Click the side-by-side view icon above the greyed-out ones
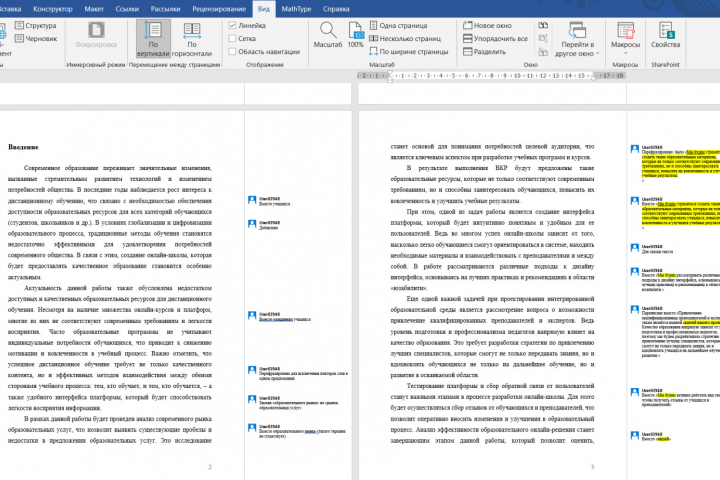720x480 pixels. (543, 26)
